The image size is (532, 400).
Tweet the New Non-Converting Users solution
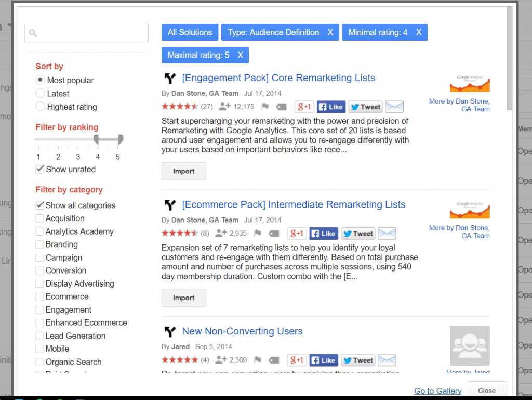point(358,360)
